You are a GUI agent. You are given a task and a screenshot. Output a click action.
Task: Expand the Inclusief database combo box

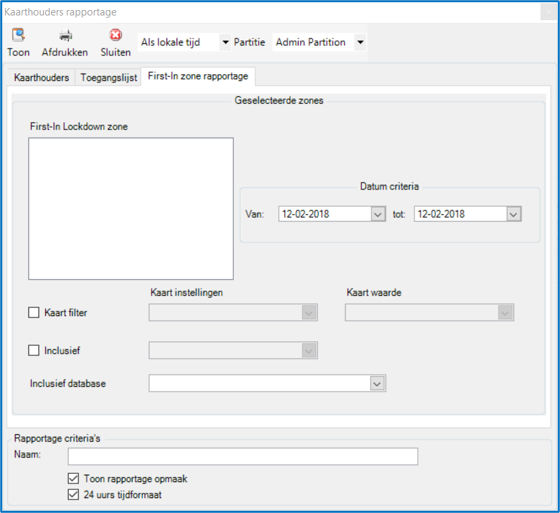[x=378, y=384]
